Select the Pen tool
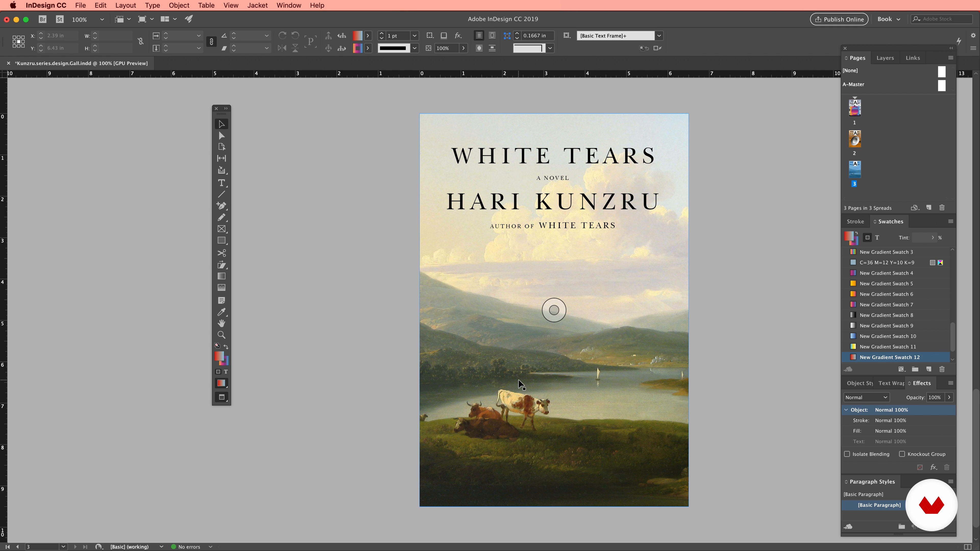Image resolution: width=980 pixels, height=551 pixels. pyautogui.click(x=222, y=206)
